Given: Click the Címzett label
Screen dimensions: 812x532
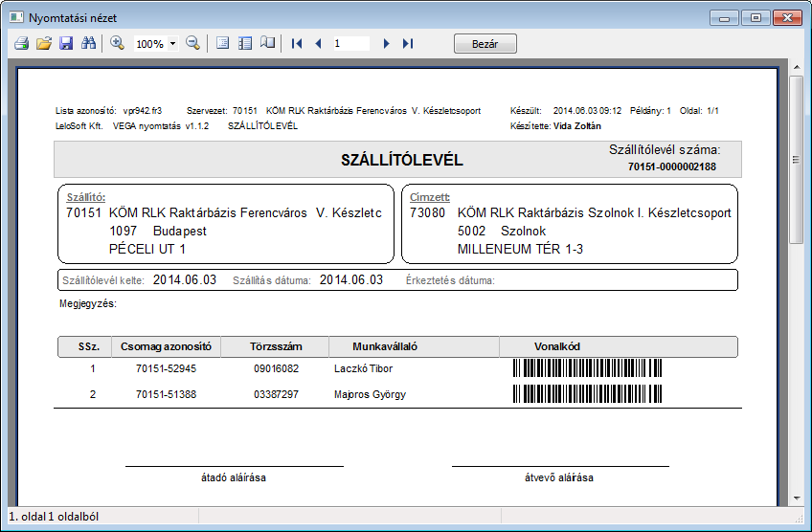Looking at the screenshot, I should tap(430, 197).
